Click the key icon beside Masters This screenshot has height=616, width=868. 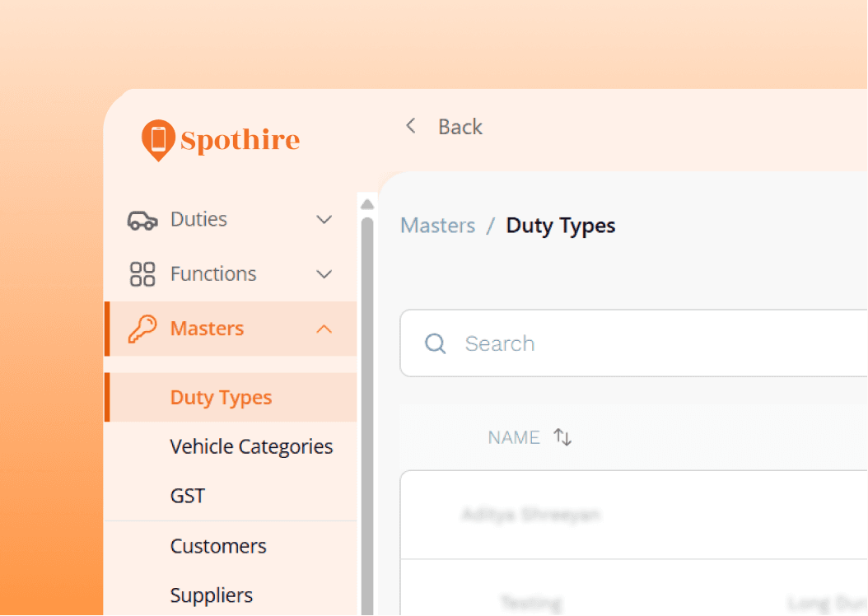pos(142,329)
